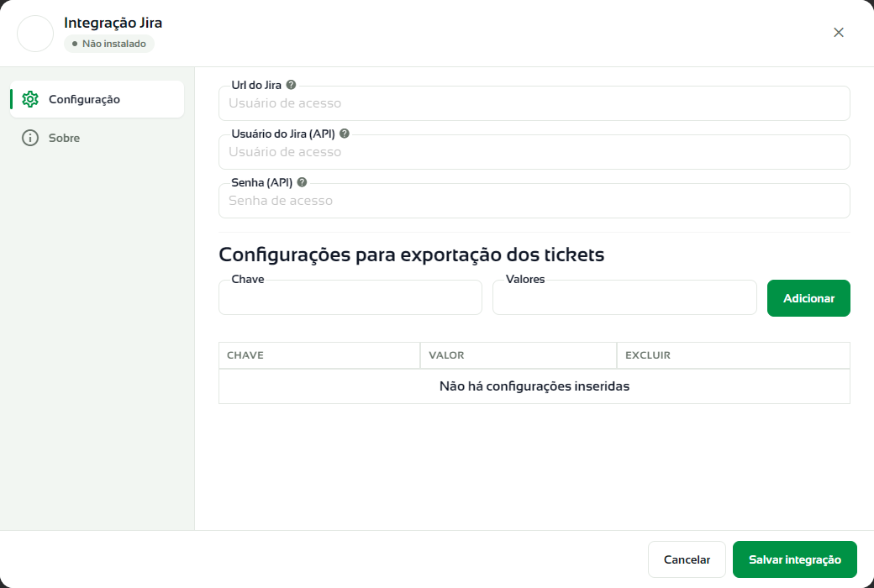Click help icon beside Senha (API)

coord(302,181)
